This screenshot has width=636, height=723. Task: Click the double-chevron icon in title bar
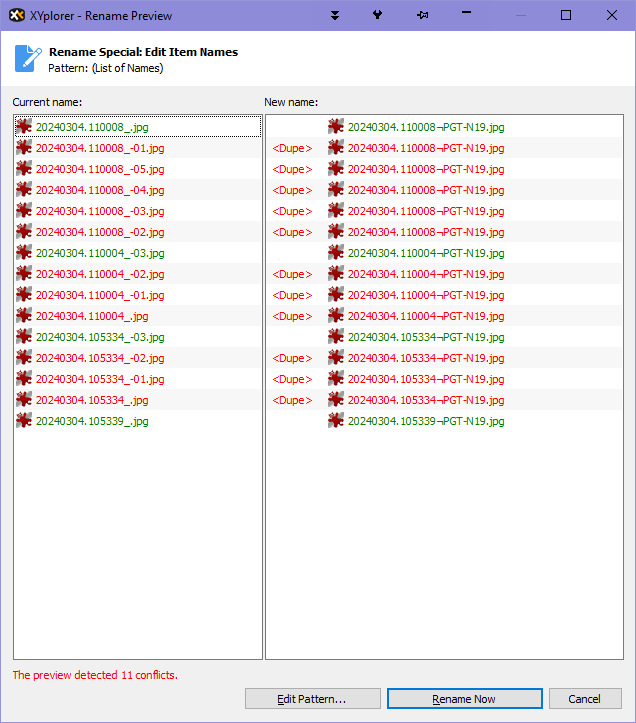point(335,15)
